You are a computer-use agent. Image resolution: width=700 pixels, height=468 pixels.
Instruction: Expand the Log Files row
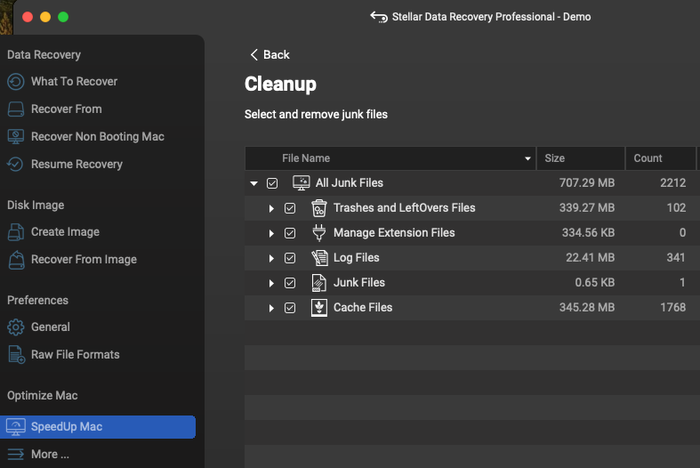[x=271, y=259]
